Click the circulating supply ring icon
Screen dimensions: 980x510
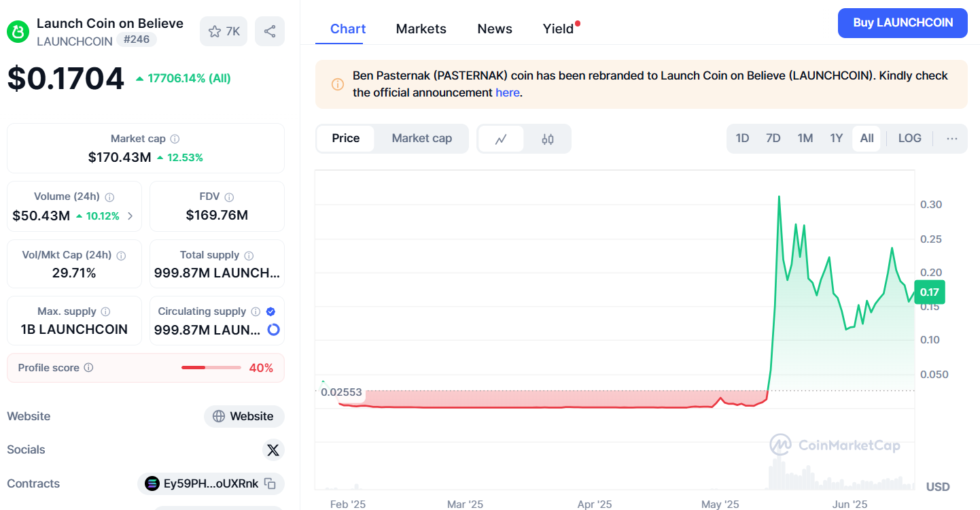pos(273,330)
